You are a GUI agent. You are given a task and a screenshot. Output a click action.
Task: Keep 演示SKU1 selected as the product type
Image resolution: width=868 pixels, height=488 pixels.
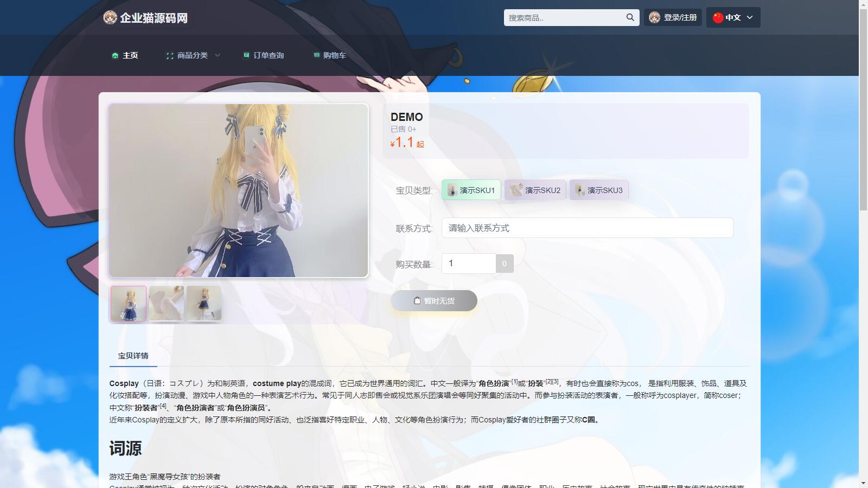pos(471,190)
